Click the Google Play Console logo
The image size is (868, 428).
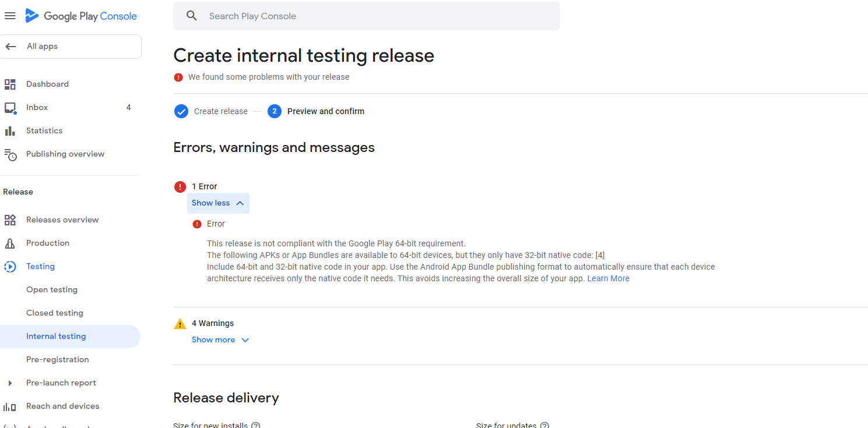81,16
